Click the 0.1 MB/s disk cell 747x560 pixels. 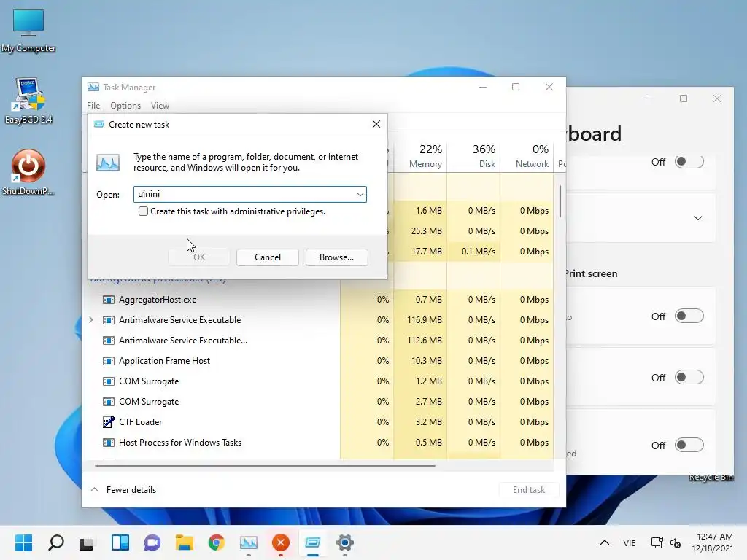(x=473, y=252)
